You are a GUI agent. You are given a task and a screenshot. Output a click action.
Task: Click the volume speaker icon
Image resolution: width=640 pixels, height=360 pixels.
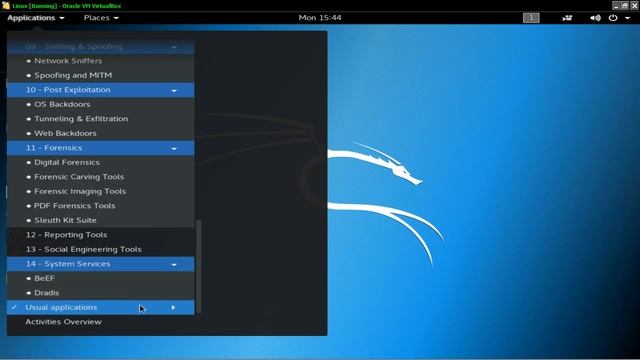click(x=595, y=18)
